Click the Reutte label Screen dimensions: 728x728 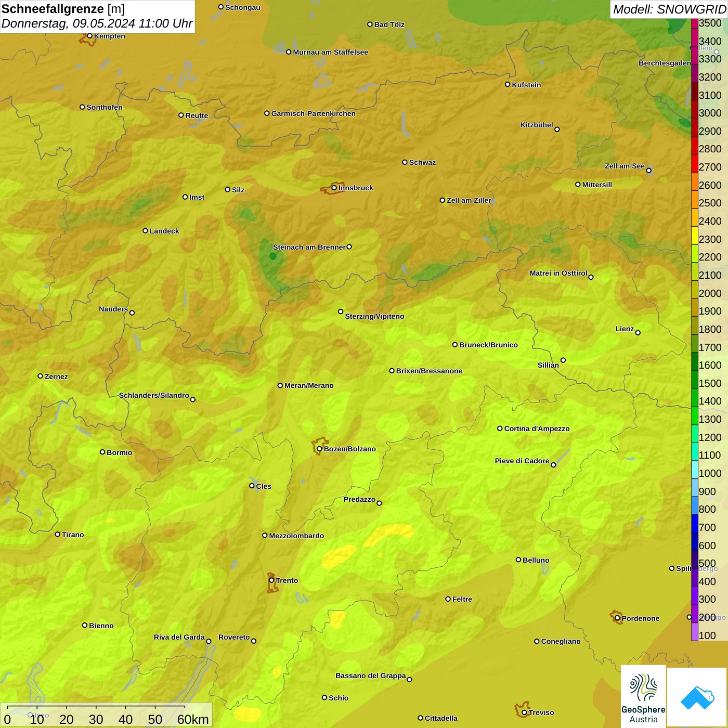tap(197, 115)
